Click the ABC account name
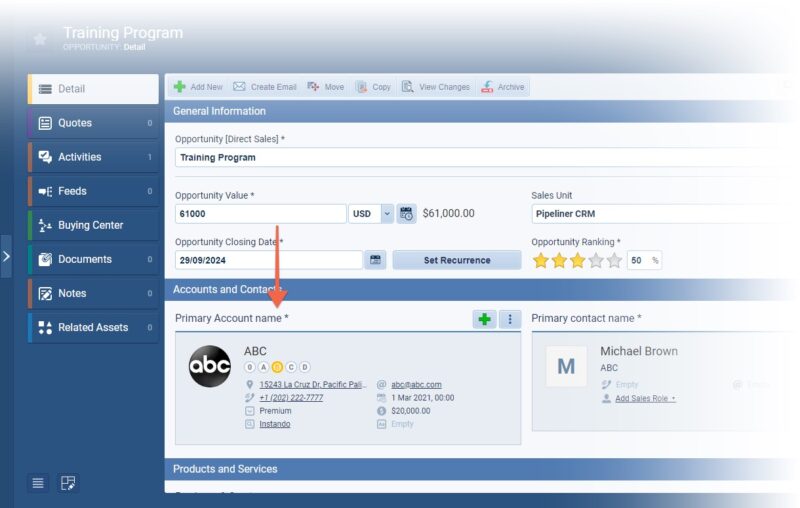Image resolution: width=800 pixels, height=508 pixels. (x=255, y=351)
